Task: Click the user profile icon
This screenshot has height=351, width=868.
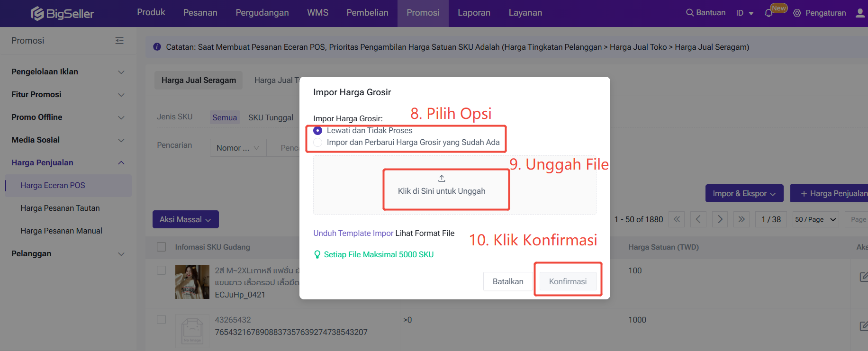Action: 860,13
